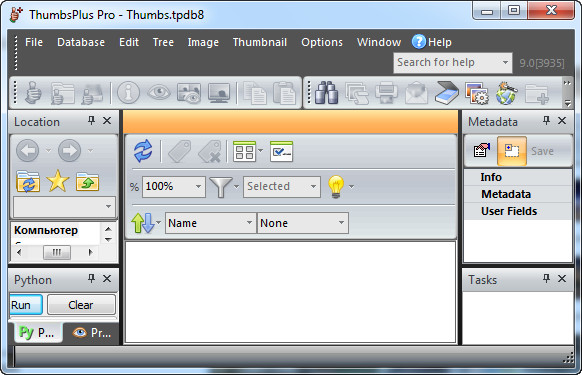
Task: Click the folder up-level icon
Action: tap(88, 182)
